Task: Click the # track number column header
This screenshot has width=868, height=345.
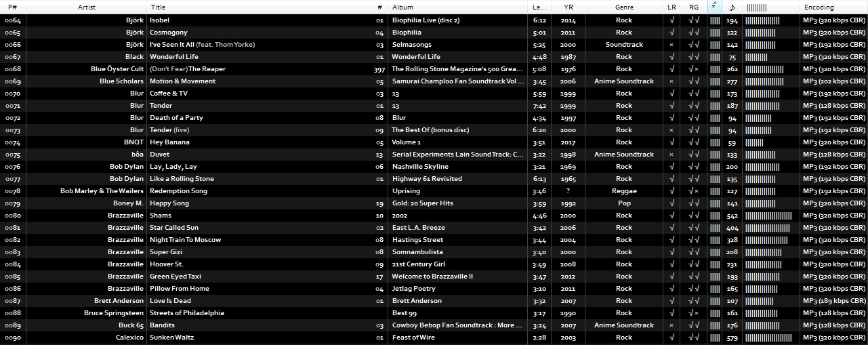Action: pyautogui.click(x=380, y=7)
